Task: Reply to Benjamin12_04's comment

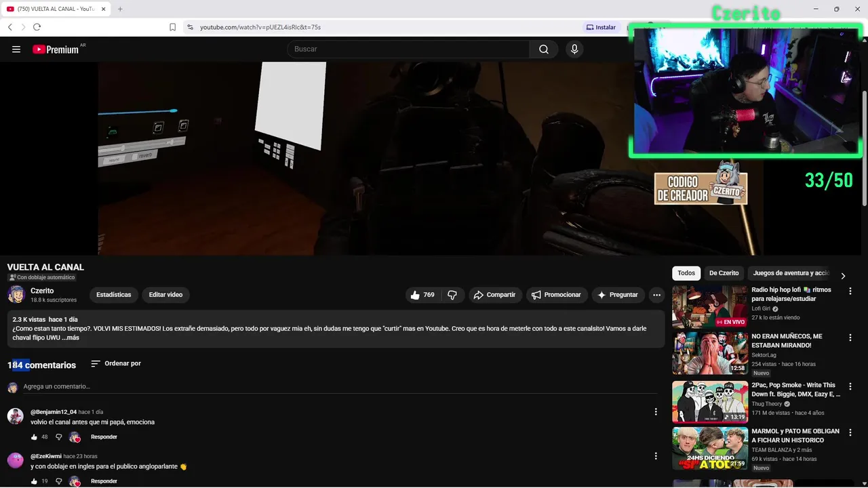Action: pos(104,437)
